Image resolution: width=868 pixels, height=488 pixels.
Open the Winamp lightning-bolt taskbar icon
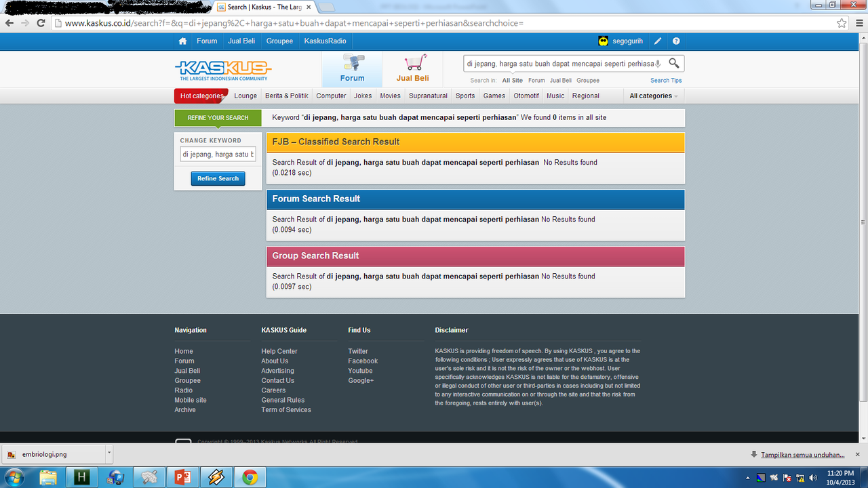216,477
